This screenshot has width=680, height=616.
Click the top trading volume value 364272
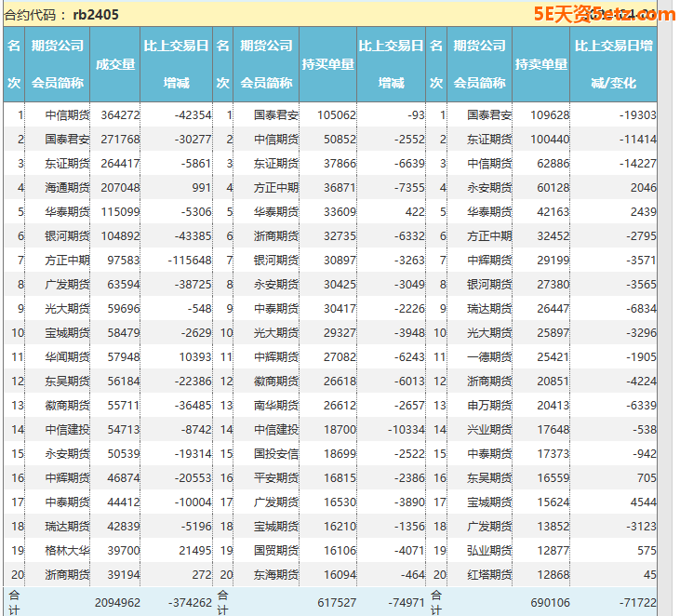click(120, 115)
